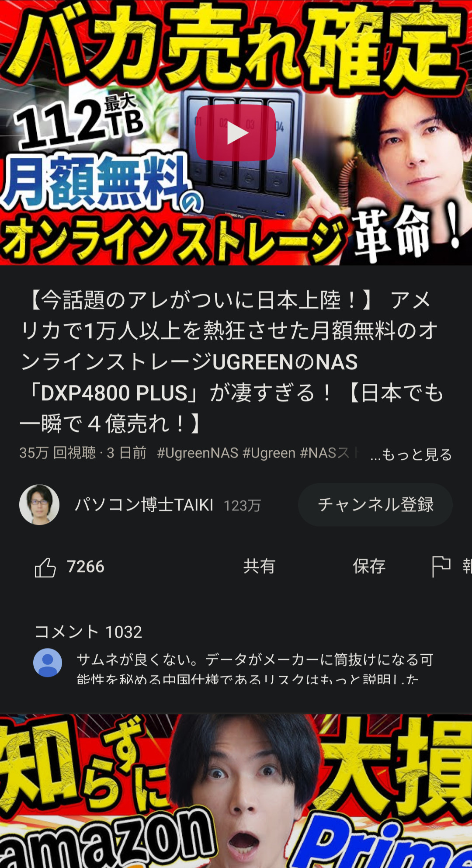
Task: Tap the 7266 like count
Action: [x=86, y=567]
